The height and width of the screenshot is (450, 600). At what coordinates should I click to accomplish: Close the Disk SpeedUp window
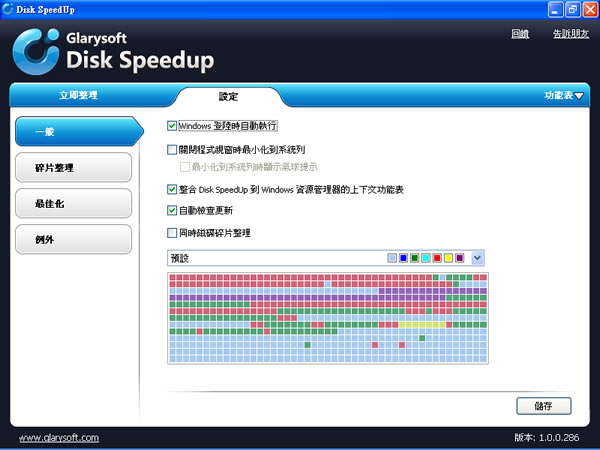coord(590,9)
